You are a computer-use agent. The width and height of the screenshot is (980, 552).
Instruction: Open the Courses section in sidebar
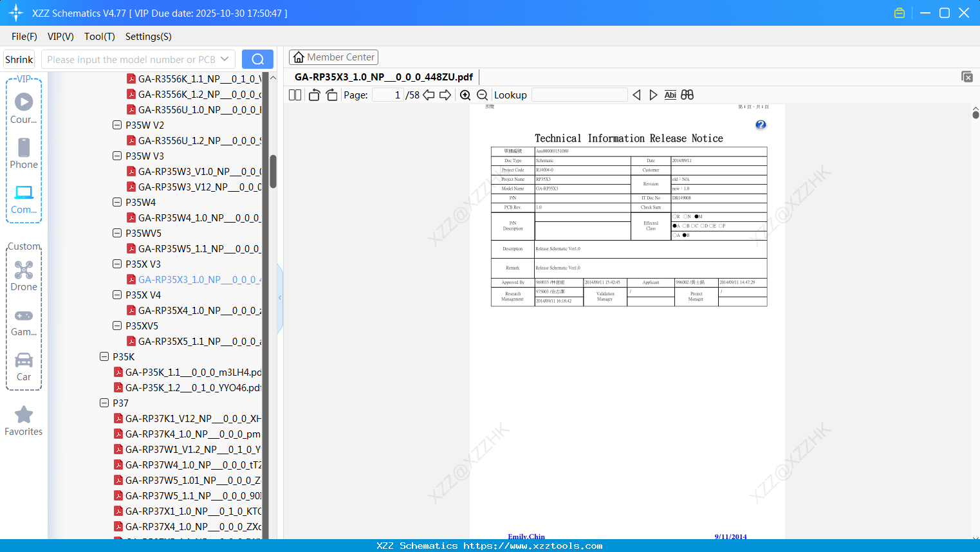(24, 109)
